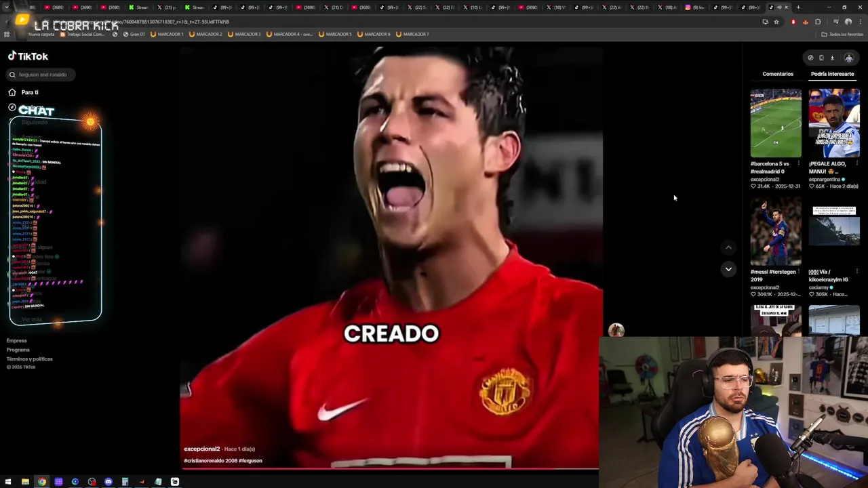This screenshot has height=488, width=868.
Task: Open a new browser tab with the plus button
Action: pyautogui.click(x=798, y=7)
